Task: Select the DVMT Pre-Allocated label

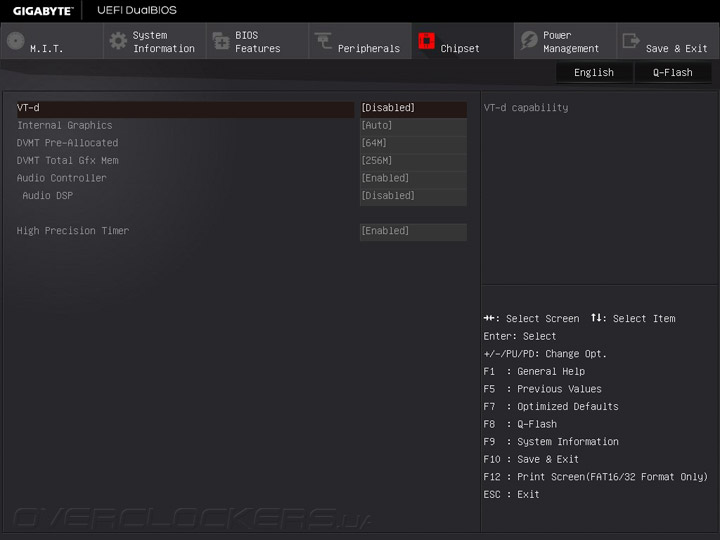Action: point(68,143)
